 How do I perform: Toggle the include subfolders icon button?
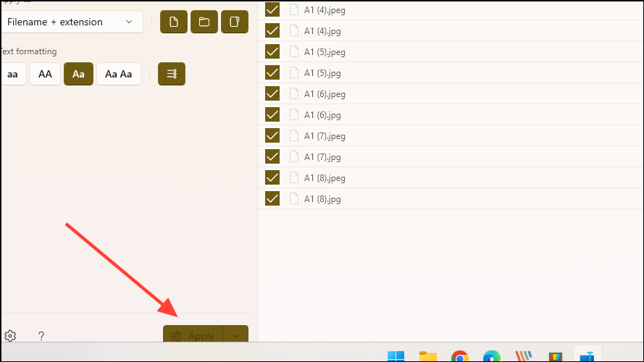(235, 22)
